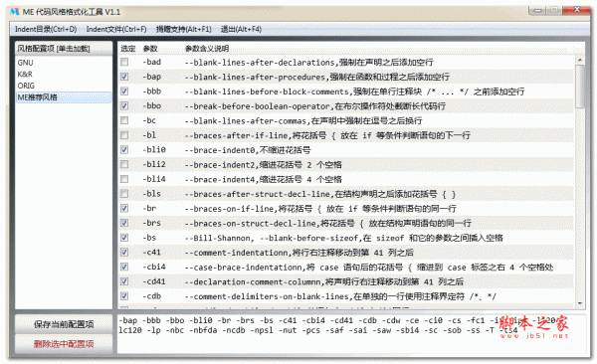Enable the -bad parameter checkbox
597x364 pixels.
[x=124, y=62]
